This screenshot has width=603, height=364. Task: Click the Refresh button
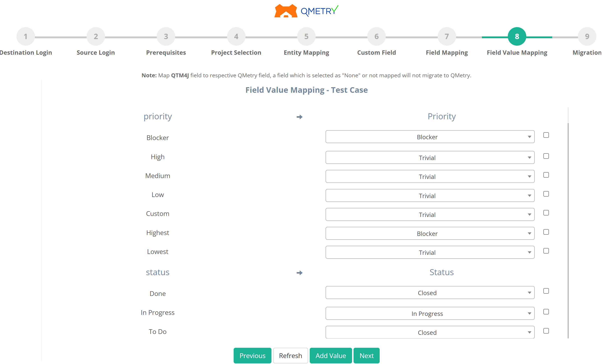pyautogui.click(x=290, y=355)
